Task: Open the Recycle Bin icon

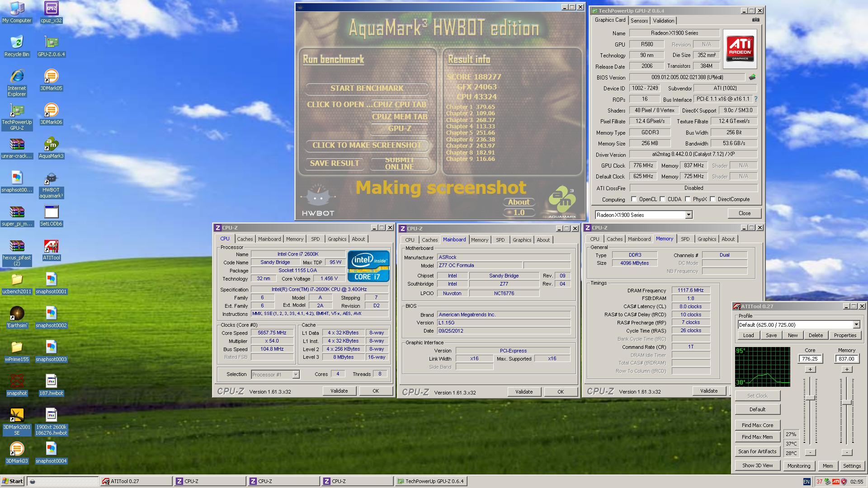Action: click(17, 46)
